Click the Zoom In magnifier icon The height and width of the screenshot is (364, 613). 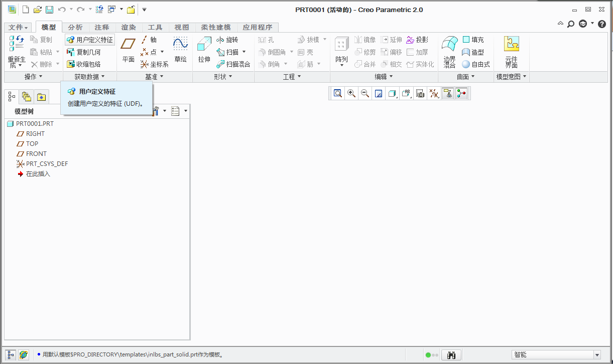tap(351, 93)
